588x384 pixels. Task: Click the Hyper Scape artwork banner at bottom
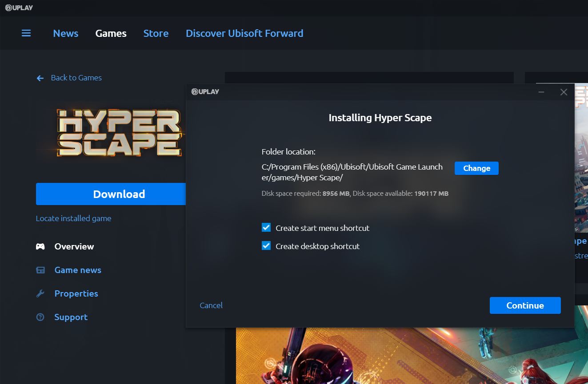point(412,356)
